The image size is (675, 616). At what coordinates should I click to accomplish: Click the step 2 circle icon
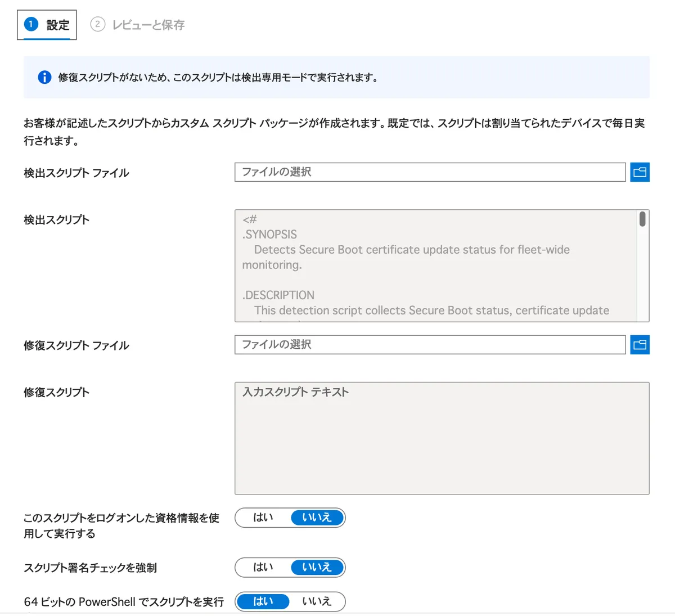click(97, 24)
